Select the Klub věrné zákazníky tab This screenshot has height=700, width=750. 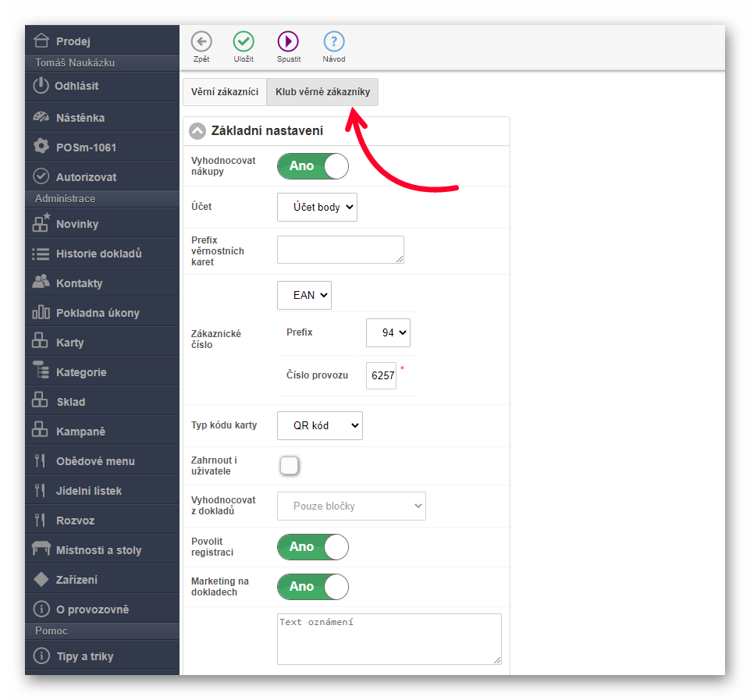(322, 92)
